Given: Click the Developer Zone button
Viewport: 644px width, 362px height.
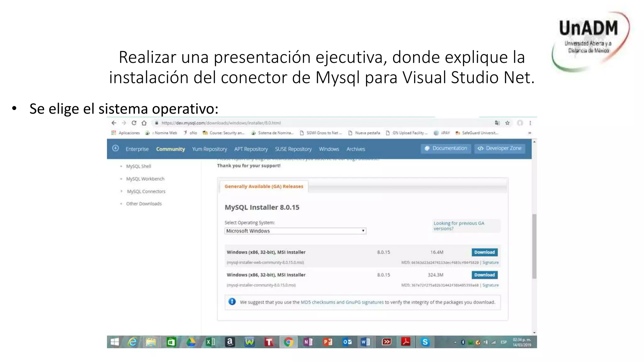Looking at the screenshot, I should tap(500, 148).
